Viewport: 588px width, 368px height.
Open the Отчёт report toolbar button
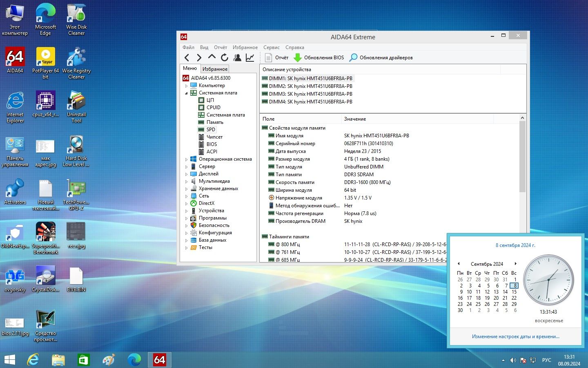[x=276, y=58]
